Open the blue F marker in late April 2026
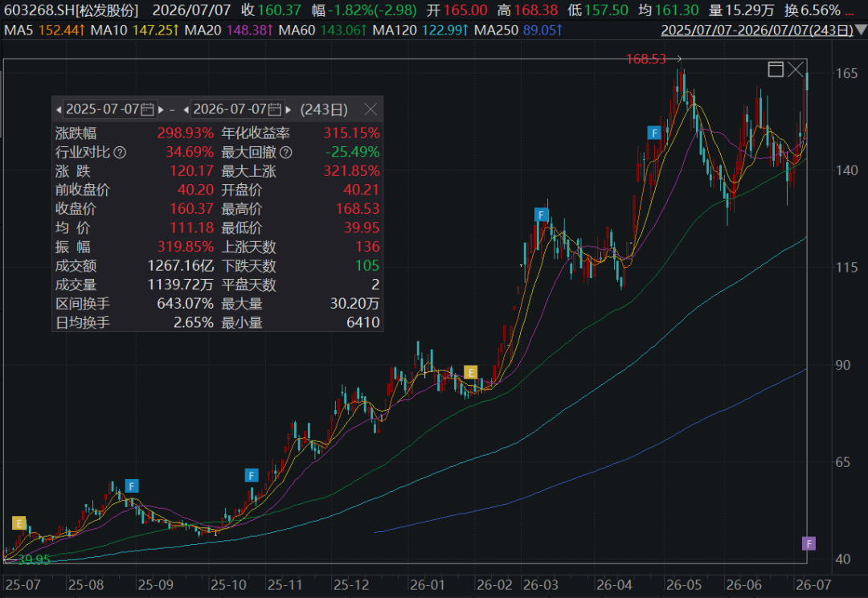This screenshot has height=598, width=868. click(654, 133)
